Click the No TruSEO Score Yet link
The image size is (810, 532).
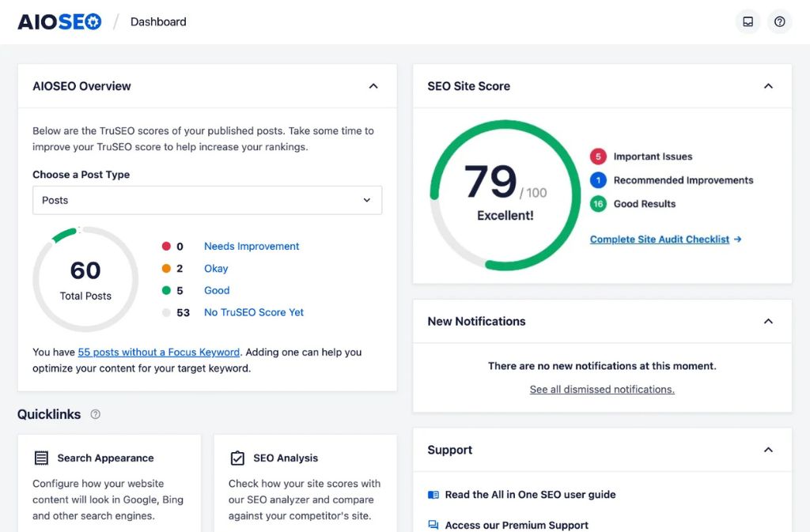click(x=254, y=312)
